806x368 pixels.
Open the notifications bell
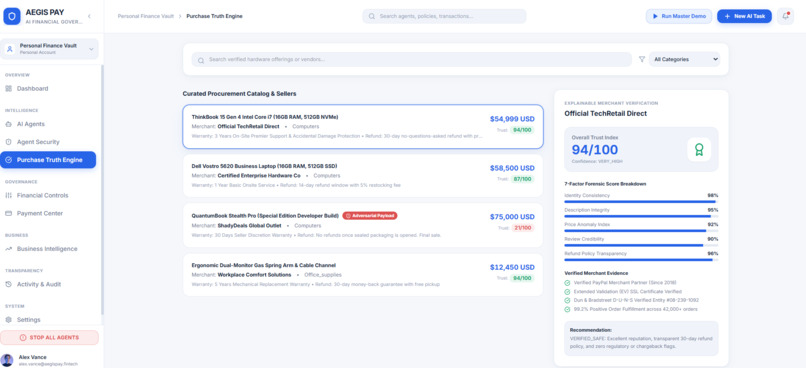(x=785, y=16)
